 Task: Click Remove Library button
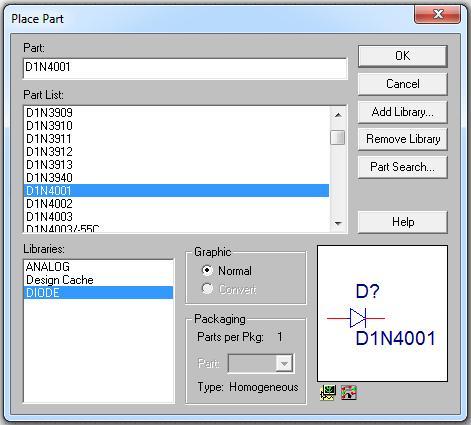403,139
